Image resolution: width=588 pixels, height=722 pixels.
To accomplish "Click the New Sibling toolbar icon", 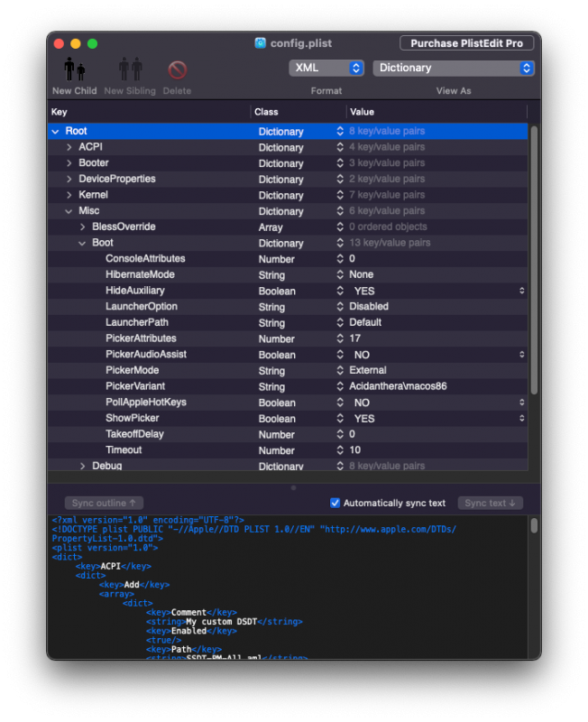I will click(x=130, y=69).
